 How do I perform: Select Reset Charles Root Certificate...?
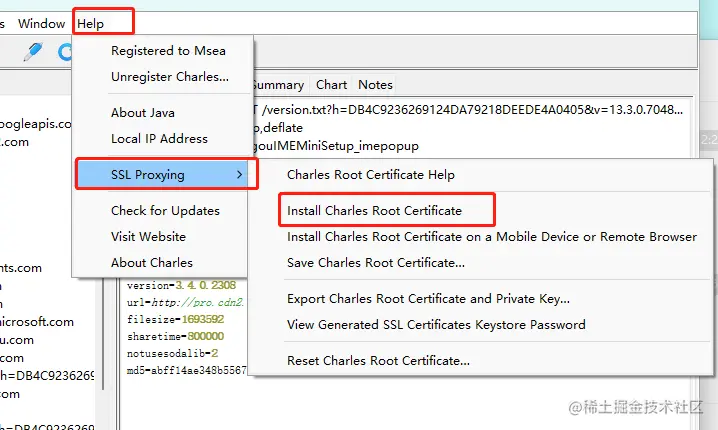378,361
